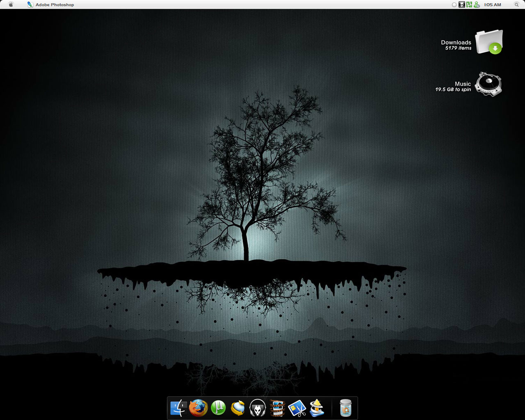The width and height of the screenshot is (525, 420).
Task: Click the green maze-pattern tray icon
Action: click(x=469, y=5)
